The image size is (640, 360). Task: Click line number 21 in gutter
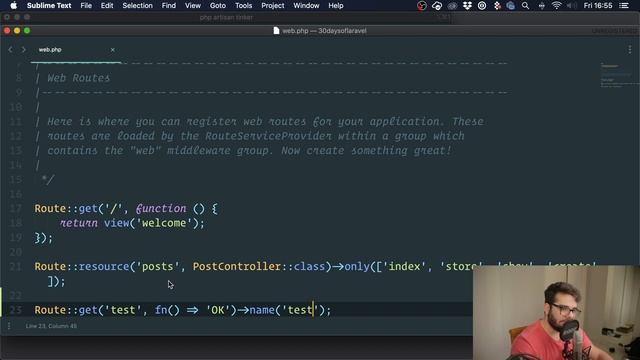[x=16, y=267]
